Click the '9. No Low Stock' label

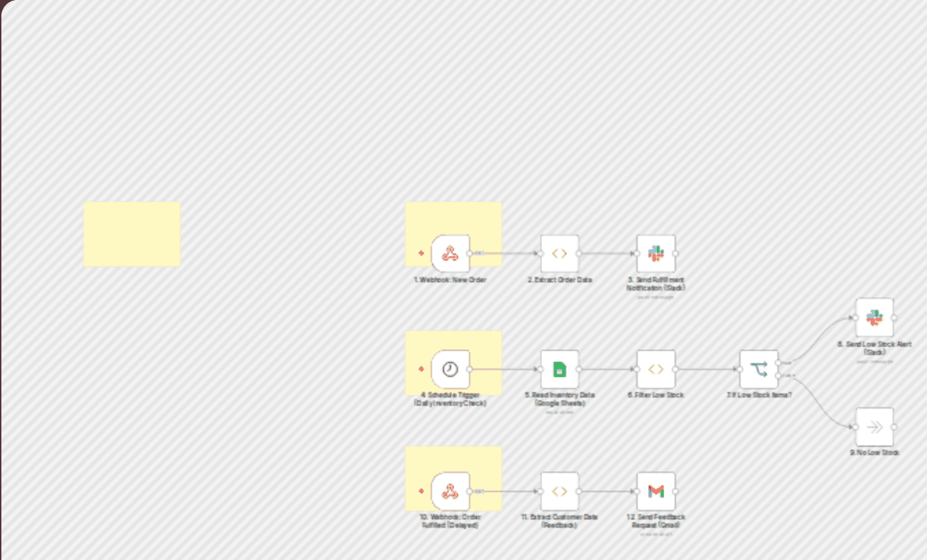pyautogui.click(x=874, y=452)
